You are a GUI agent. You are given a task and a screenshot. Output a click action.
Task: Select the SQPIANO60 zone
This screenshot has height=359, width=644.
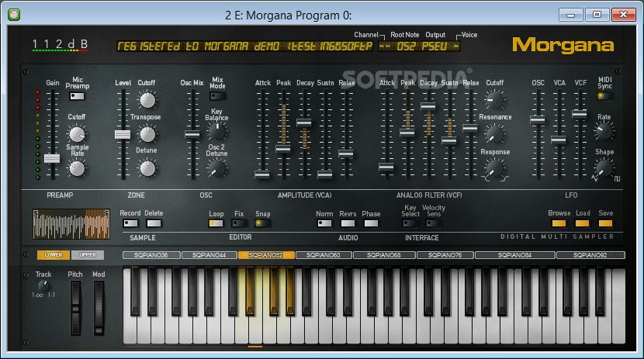click(324, 255)
